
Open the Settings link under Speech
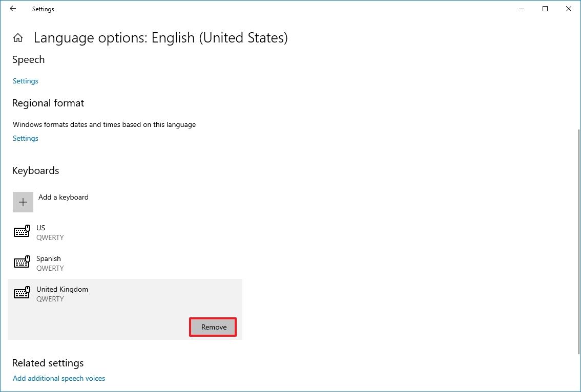tap(26, 81)
